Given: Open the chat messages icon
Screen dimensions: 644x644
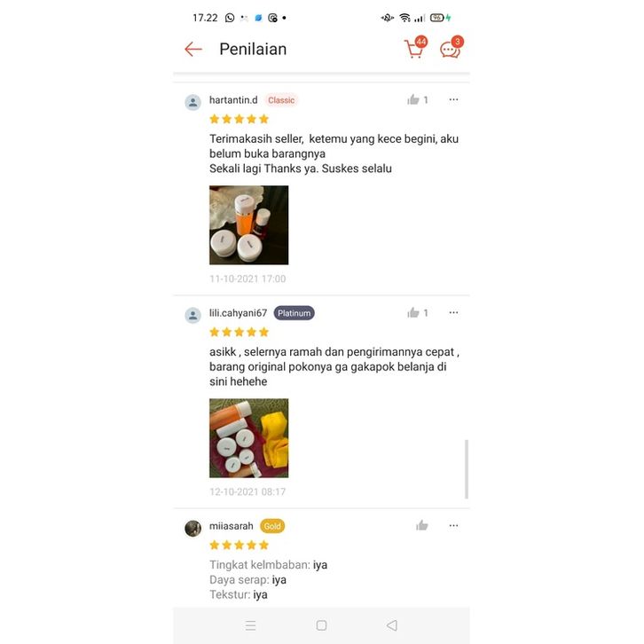Looking at the screenshot, I should click(x=451, y=48).
